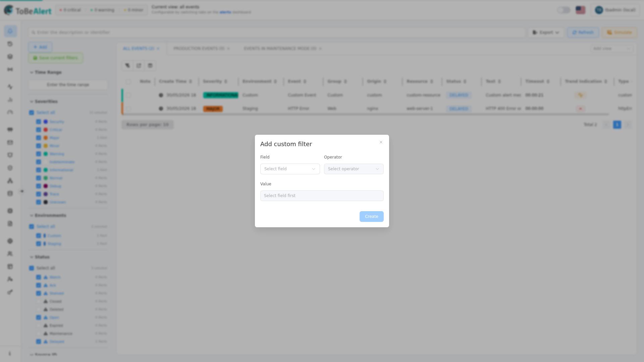Open the Export dropdown
This screenshot has width=644, height=362.
(546, 33)
